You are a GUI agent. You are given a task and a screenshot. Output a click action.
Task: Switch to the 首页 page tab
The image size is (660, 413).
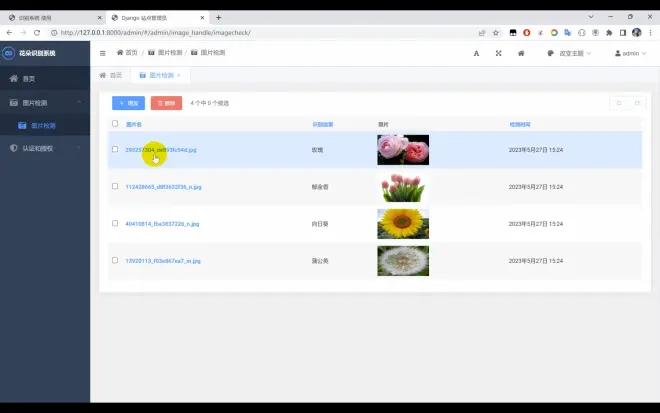[x=110, y=75]
